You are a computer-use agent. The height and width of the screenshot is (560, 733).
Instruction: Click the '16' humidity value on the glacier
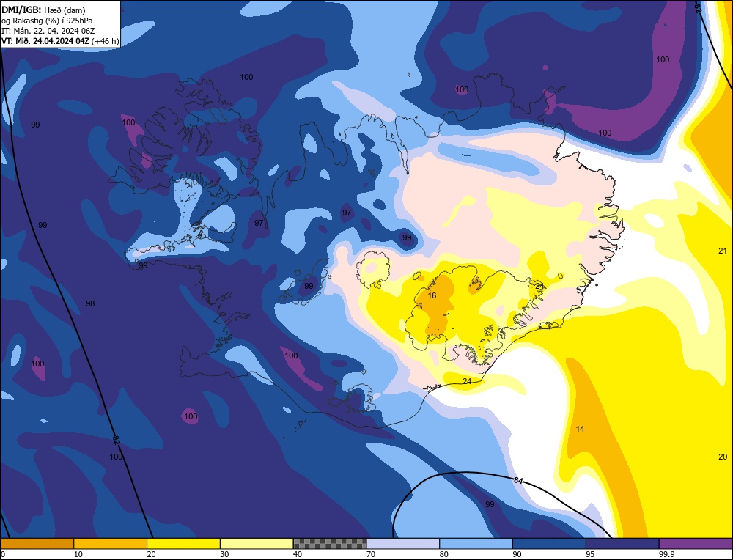tap(432, 295)
